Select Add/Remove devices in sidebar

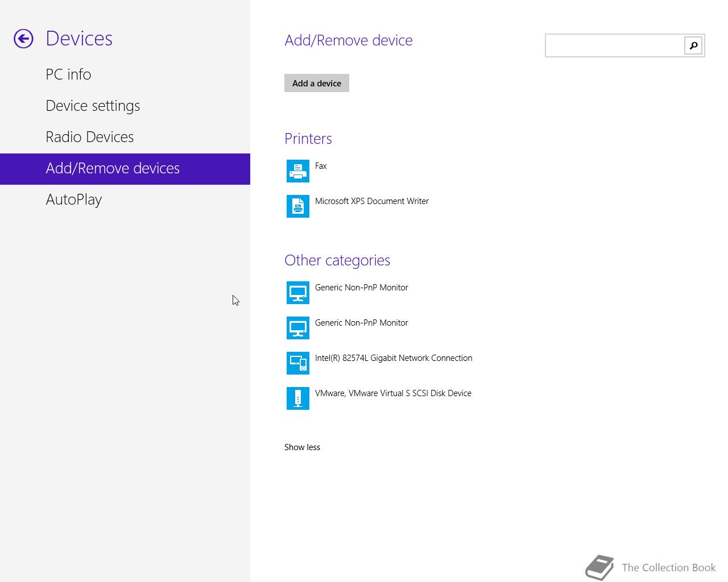[125, 169]
